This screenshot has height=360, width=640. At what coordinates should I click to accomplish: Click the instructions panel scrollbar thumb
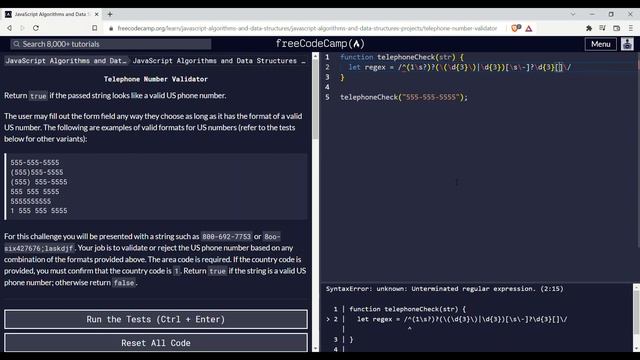pyautogui.click(x=315, y=100)
